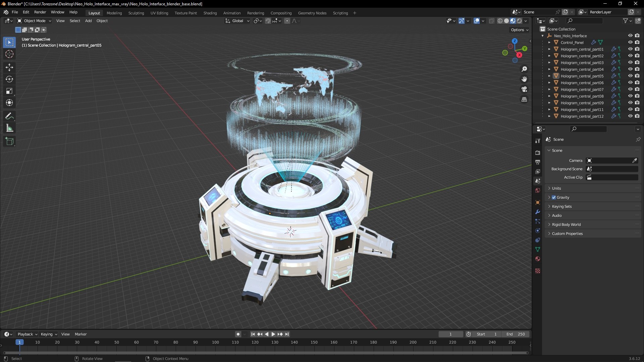This screenshot has height=362, width=644.
Task: Toggle snapping magnet in header
Action: [x=268, y=21]
